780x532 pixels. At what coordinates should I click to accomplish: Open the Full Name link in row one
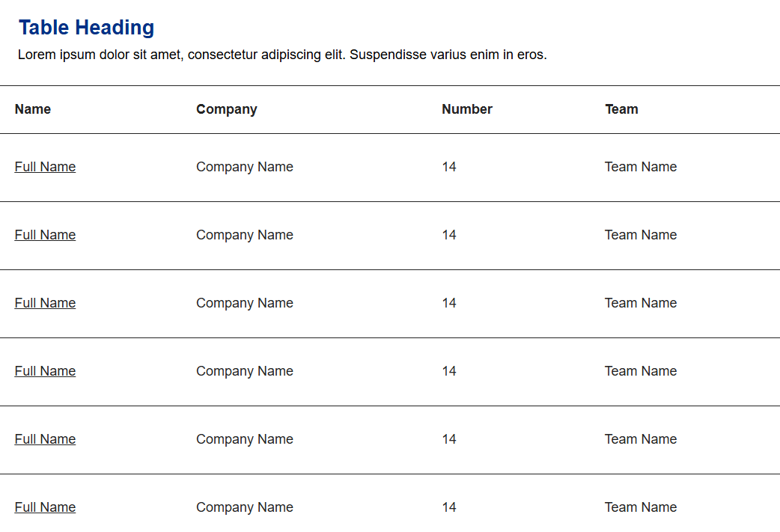[45, 166]
